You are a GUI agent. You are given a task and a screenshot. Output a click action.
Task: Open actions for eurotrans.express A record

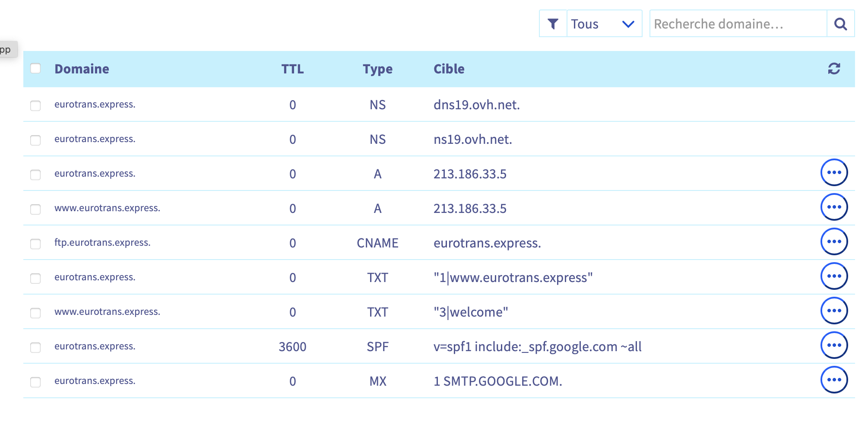click(834, 173)
